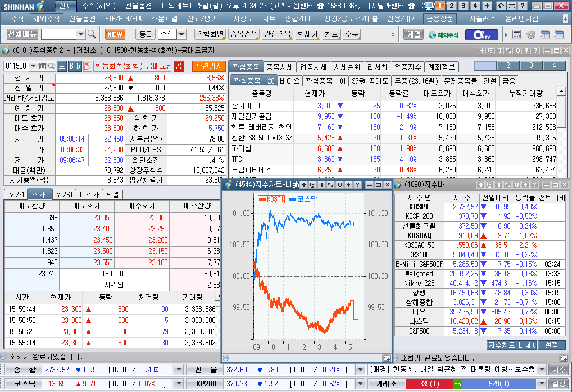Click the 토 indicator button

tap(62, 66)
